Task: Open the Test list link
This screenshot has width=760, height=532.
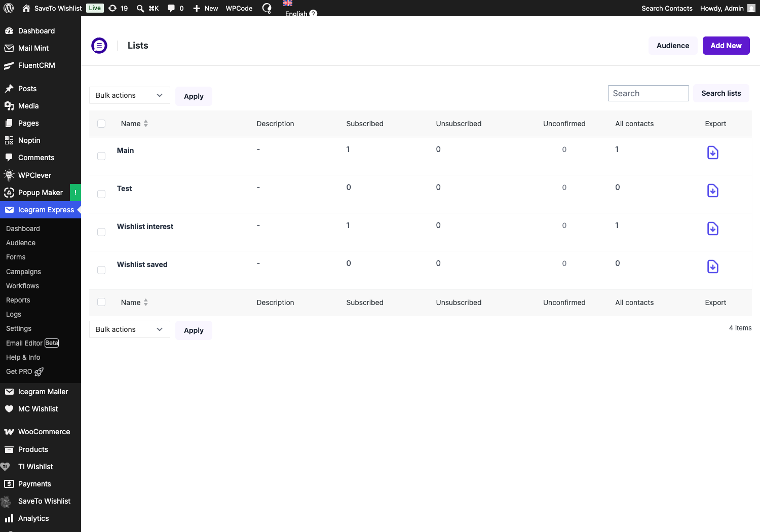Action: pos(124,188)
